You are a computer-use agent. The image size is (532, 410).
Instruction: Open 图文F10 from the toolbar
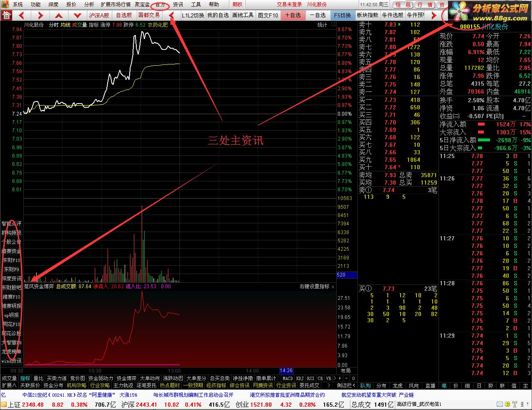click(x=268, y=15)
